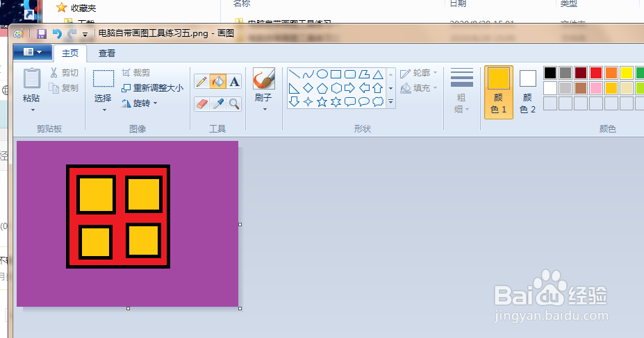Select the Color picker eyedropper tool
644x338 pixels.
click(217, 104)
